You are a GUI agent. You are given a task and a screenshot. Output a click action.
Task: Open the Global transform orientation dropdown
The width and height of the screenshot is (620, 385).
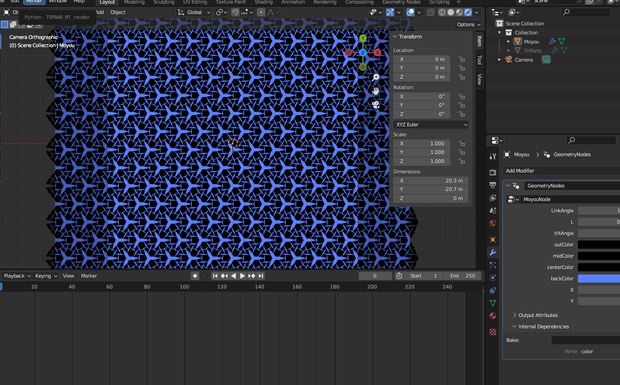coord(194,12)
